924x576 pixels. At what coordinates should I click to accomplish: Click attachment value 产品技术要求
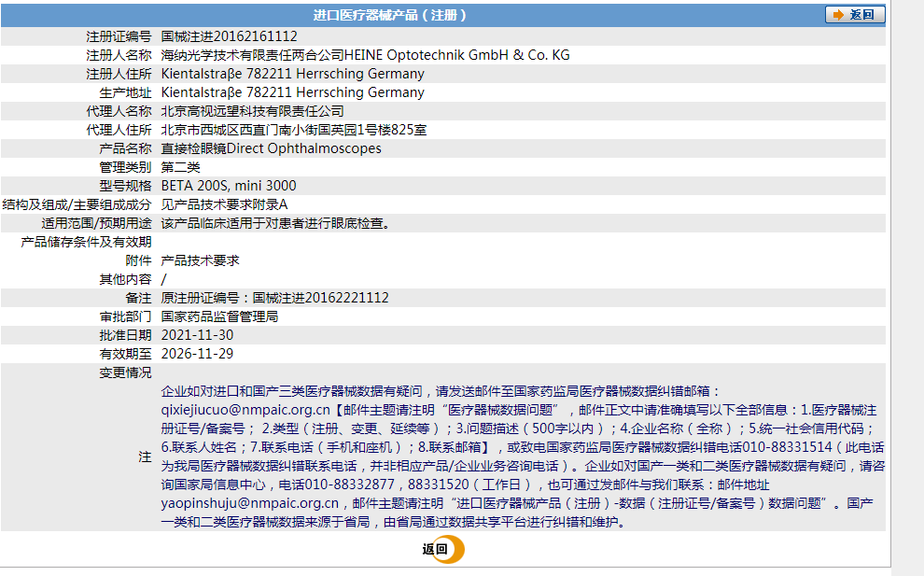point(201,260)
